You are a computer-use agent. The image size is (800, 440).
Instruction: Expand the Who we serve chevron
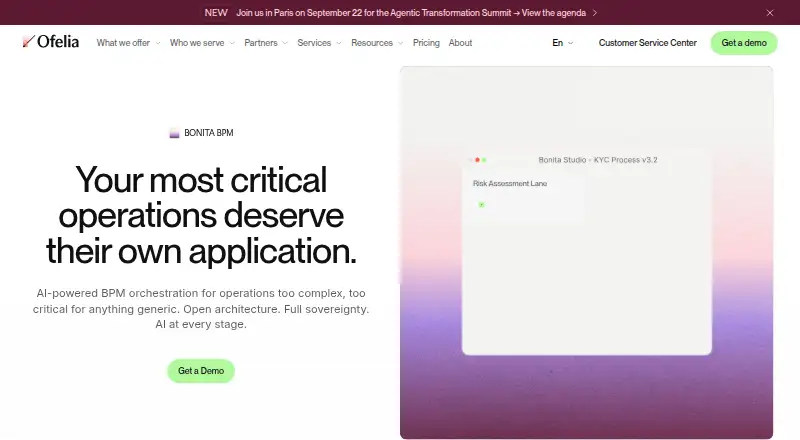232,43
